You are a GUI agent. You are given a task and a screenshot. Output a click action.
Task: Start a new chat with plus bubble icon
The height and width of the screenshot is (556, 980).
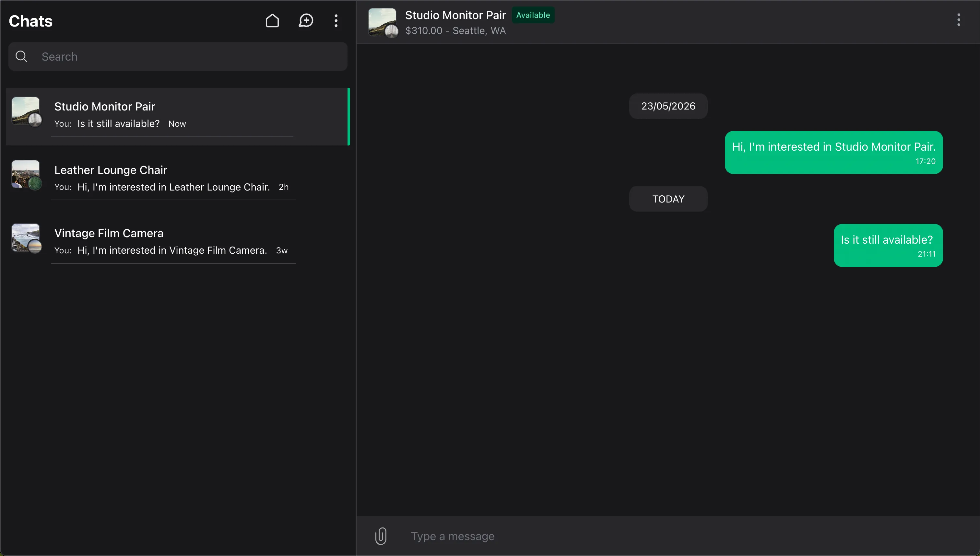[x=306, y=21]
